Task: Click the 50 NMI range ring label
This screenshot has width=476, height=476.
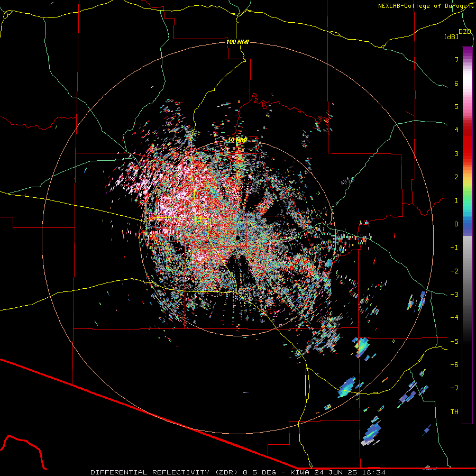Action: point(237,140)
